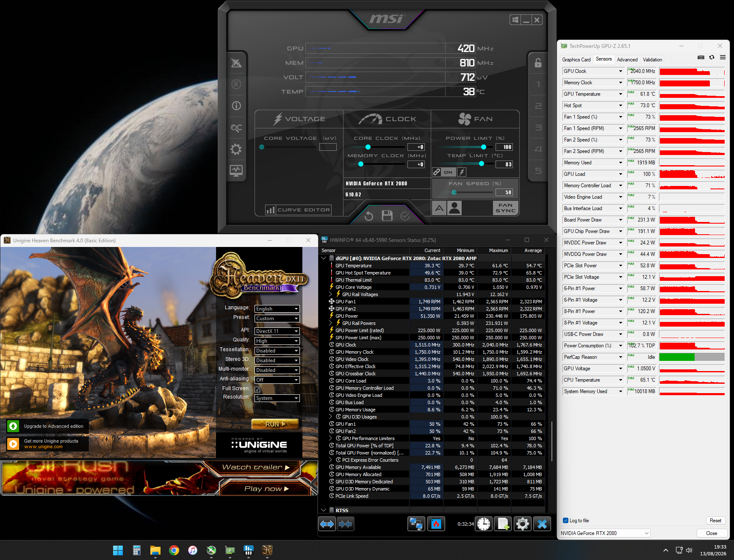Toggle power and temp limit link
This screenshot has height=560, width=734.
coord(437,172)
